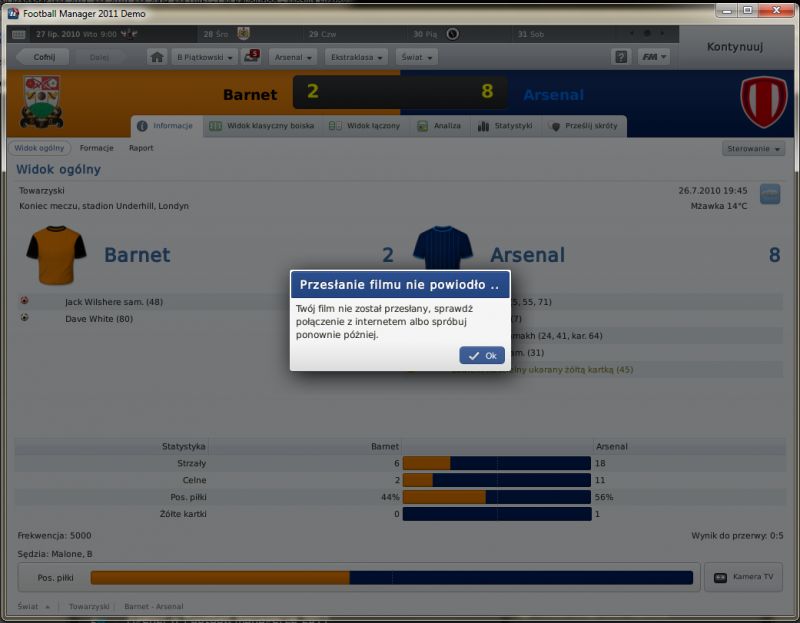Image resolution: width=800 pixels, height=623 pixels.
Task: Click the current date 27 lip. 2010
Action: tap(58, 34)
